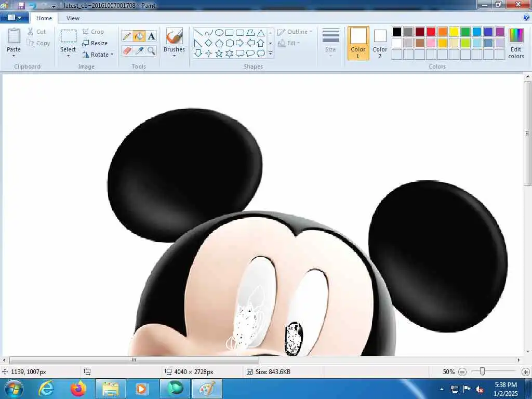Choose the Oval shape
This screenshot has height=399, width=532.
[219, 33]
